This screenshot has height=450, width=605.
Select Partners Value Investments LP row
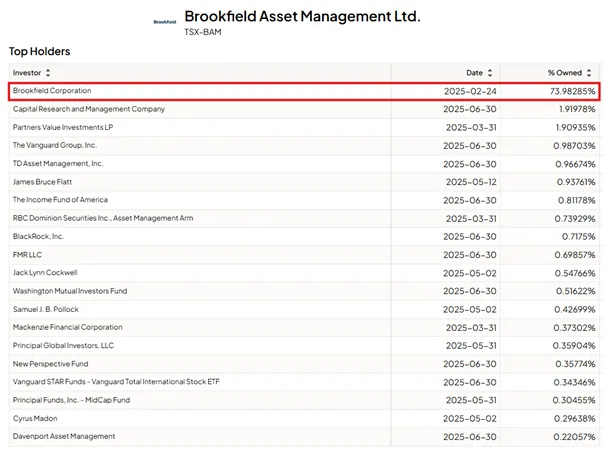pos(304,127)
